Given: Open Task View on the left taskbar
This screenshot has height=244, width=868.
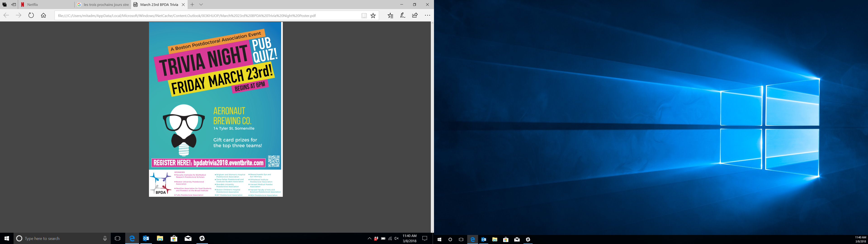Looking at the screenshot, I should [118, 238].
